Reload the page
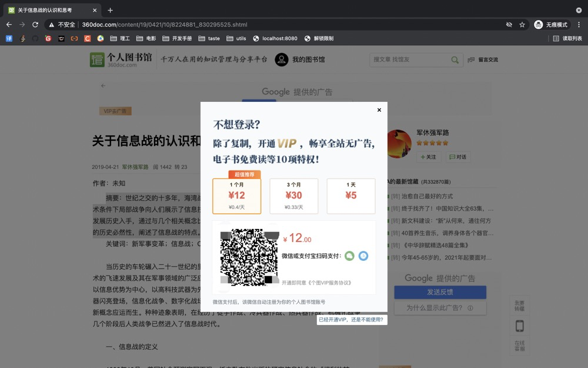The image size is (588, 368). point(35,24)
